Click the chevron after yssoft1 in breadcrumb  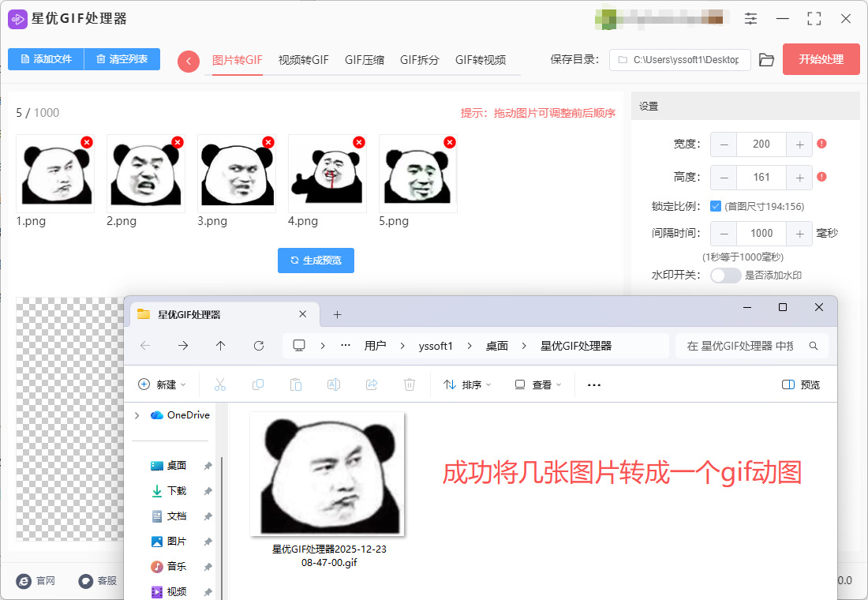point(469,346)
